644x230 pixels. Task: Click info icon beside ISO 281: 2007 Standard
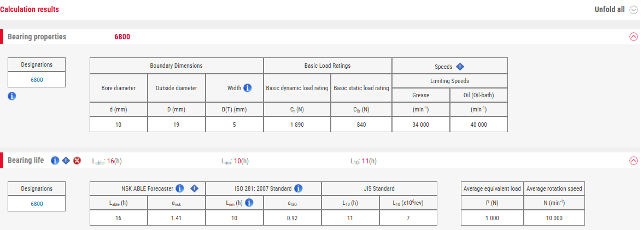[298, 188]
